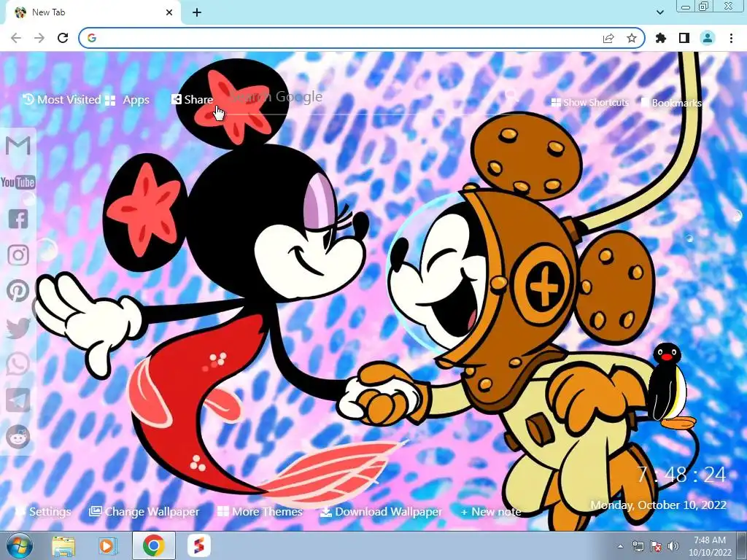Click the network tray icon
Viewport: 747px width, 560px height.
[x=638, y=546]
